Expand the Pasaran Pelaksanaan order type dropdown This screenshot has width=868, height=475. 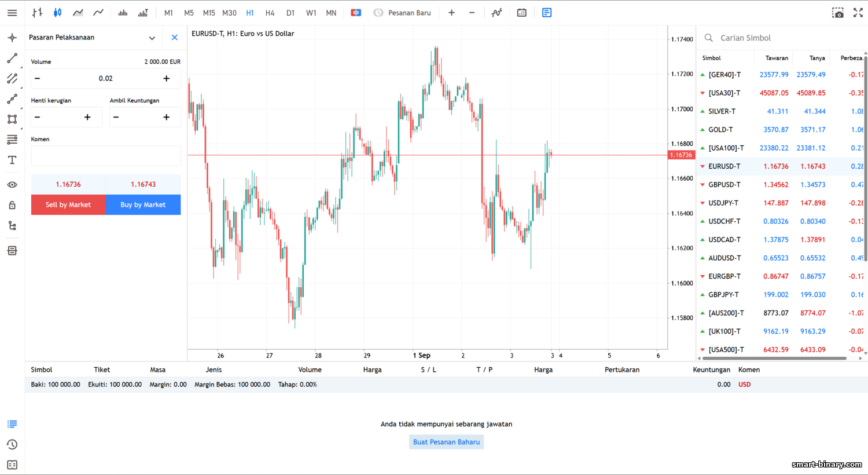[x=152, y=38]
